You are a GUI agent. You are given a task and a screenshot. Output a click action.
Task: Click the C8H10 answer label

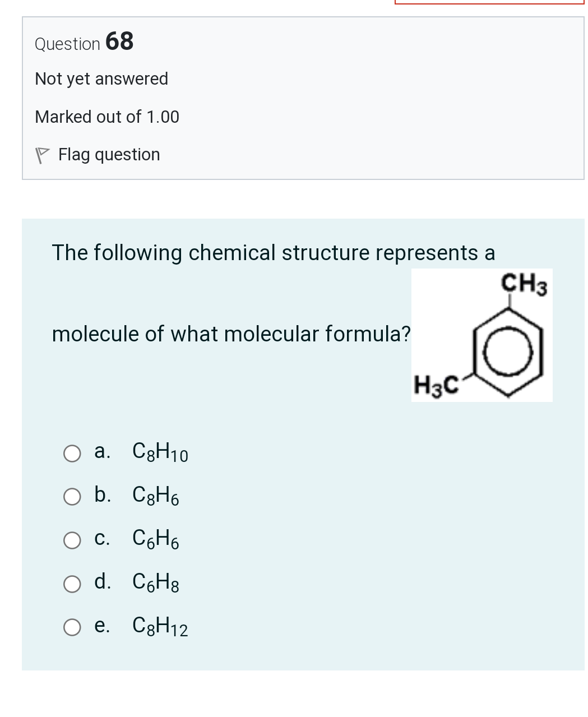(x=160, y=452)
